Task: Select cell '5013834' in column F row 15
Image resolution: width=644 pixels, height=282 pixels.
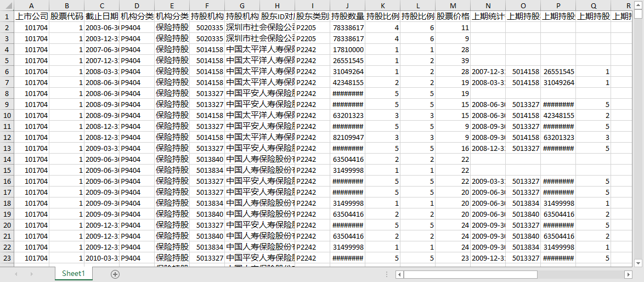Action: [x=207, y=170]
